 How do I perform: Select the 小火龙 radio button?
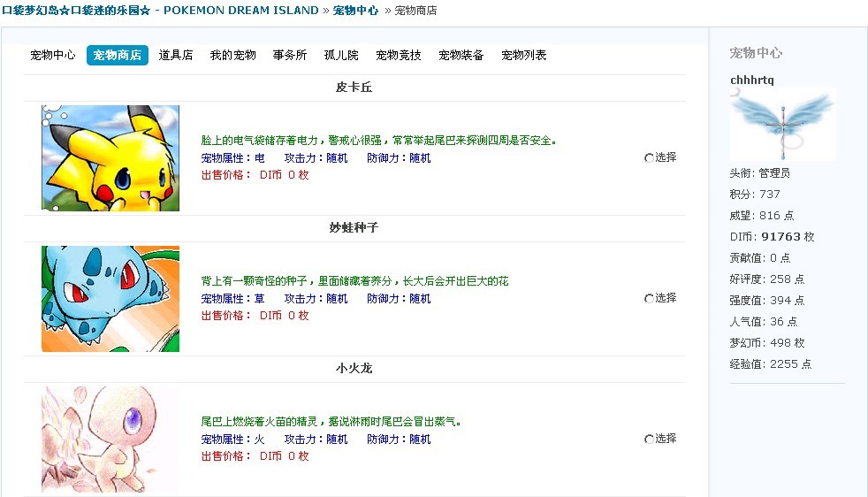coord(650,440)
